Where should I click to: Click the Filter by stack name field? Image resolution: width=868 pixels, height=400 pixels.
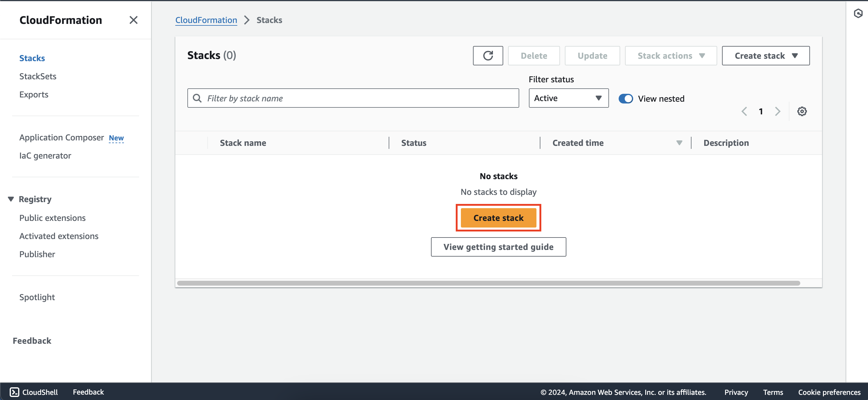click(x=353, y=98)
